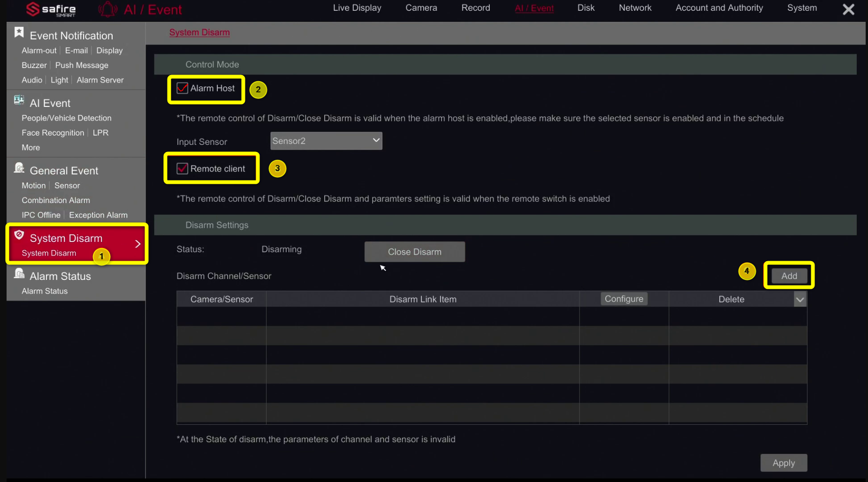Viewport: 868px width, 482px height.
Task: Click the AI / Event bell icon
Action: [107, 9]
